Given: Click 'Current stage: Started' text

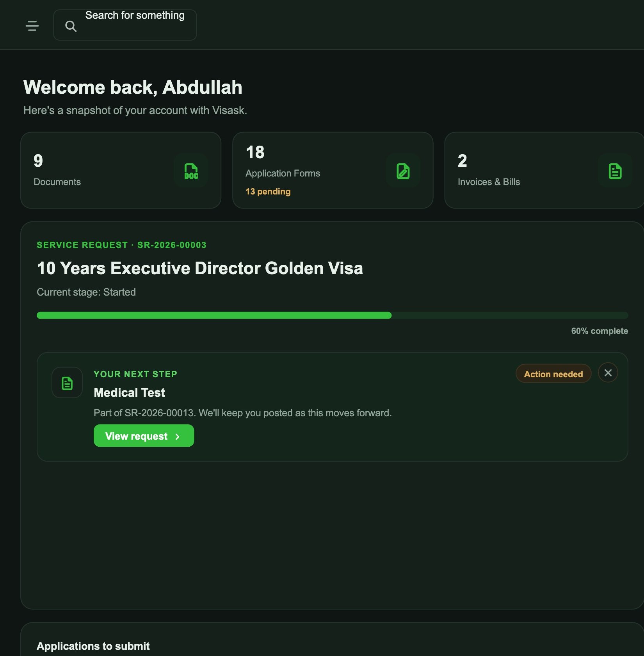Looking at the screenshot, I should point(86,292).
